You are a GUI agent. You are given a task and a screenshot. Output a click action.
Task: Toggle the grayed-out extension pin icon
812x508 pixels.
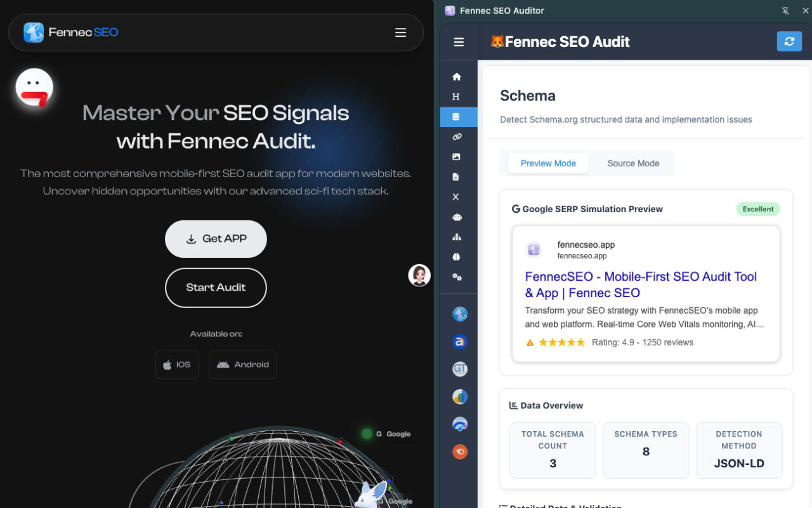coord(785,10)
